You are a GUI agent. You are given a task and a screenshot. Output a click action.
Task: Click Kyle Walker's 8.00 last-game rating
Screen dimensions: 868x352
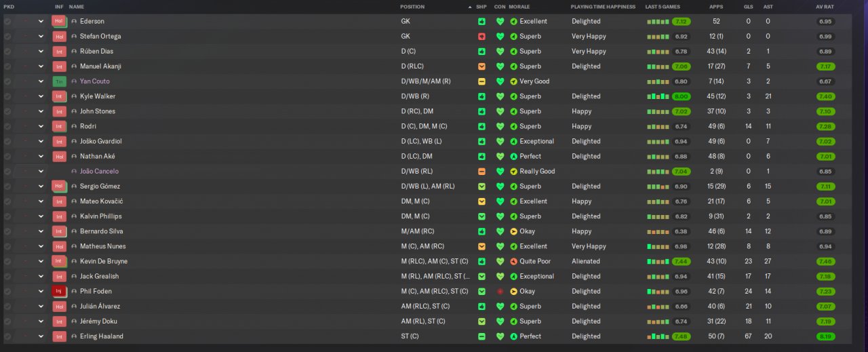pos(682,96)
